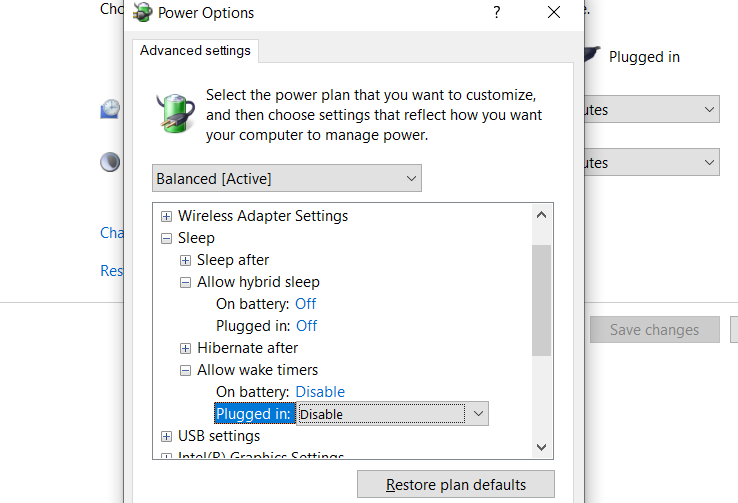Viewport: 738px width, 503px height.
Task: Click hybrid sleep Plugged in Off value
Action: pos(306,326)
